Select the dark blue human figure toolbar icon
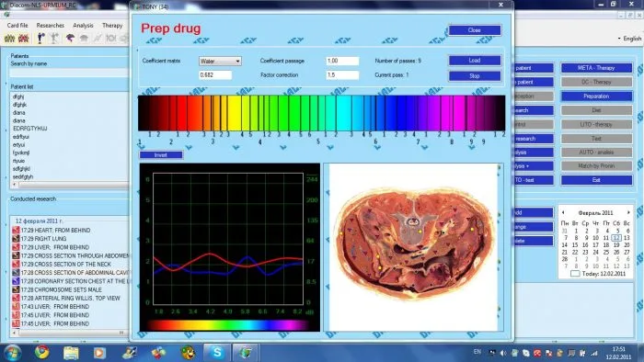644x362 pixels. [x=40, y=39]
